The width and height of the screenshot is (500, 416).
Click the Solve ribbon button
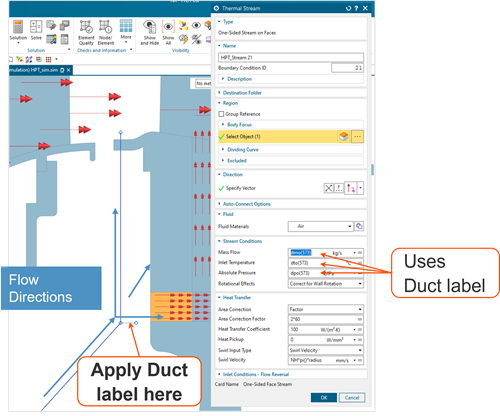36,30
